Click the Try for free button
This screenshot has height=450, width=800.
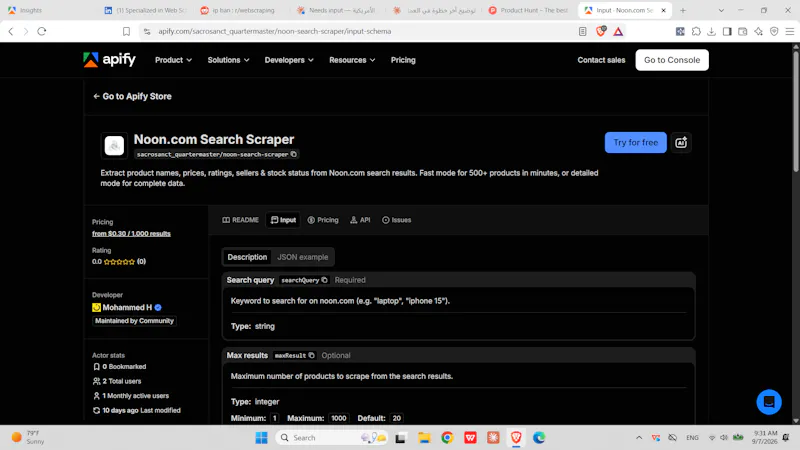pyautogui.click(x=635, y=142)
